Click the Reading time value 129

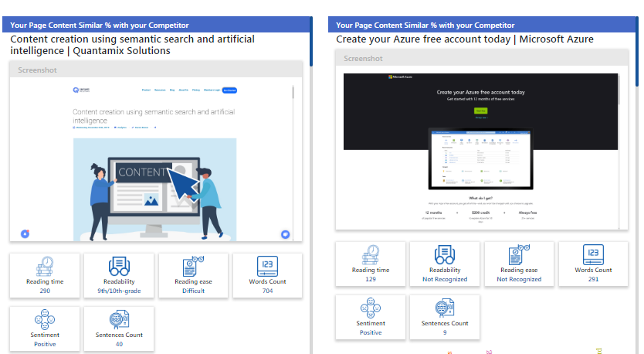pyautogui.click(x=371, y=279)
